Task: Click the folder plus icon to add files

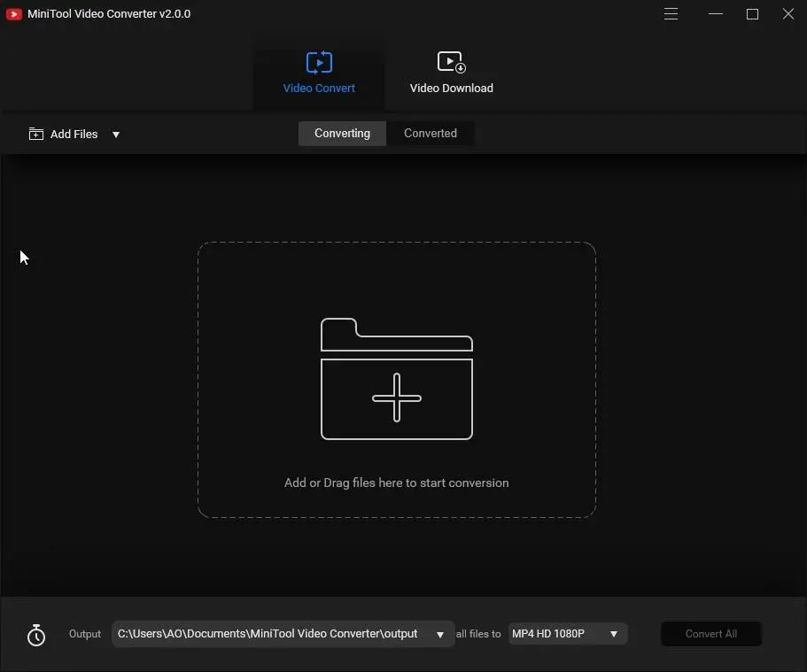Action: 396,379
